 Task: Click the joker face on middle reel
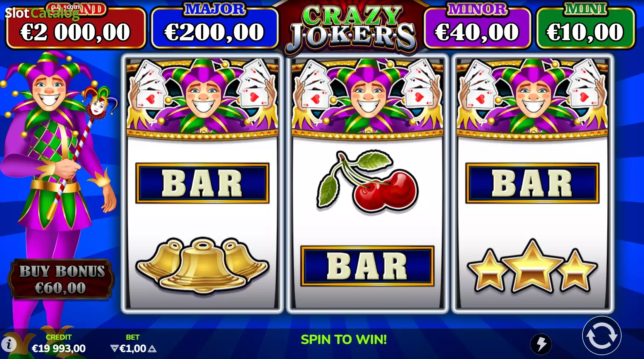tap(367, 97)
